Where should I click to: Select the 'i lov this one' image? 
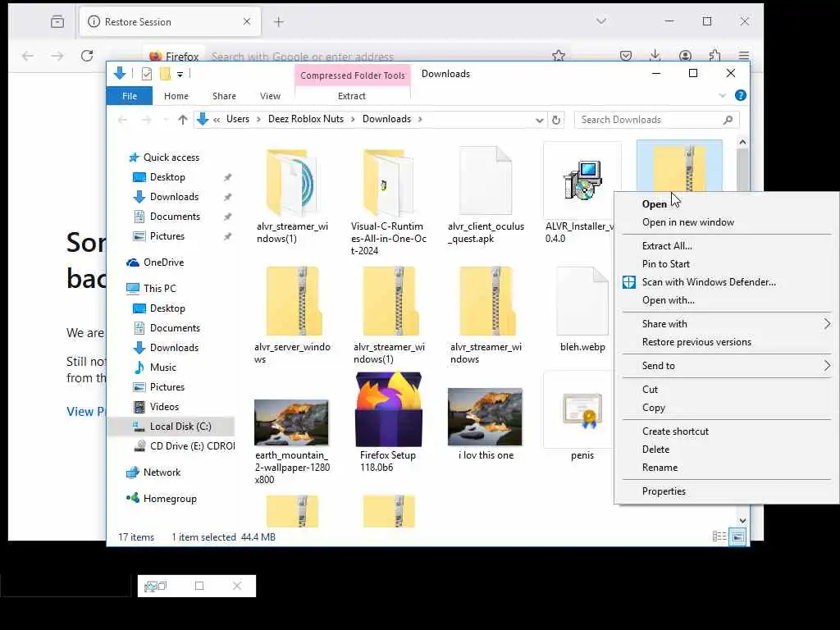tap(485, 417)
